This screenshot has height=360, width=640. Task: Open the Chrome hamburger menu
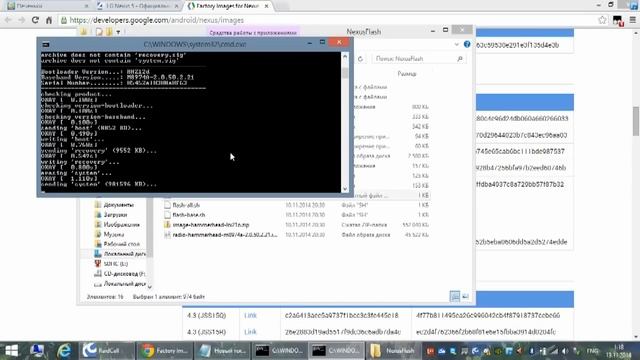tap(633, 20)
